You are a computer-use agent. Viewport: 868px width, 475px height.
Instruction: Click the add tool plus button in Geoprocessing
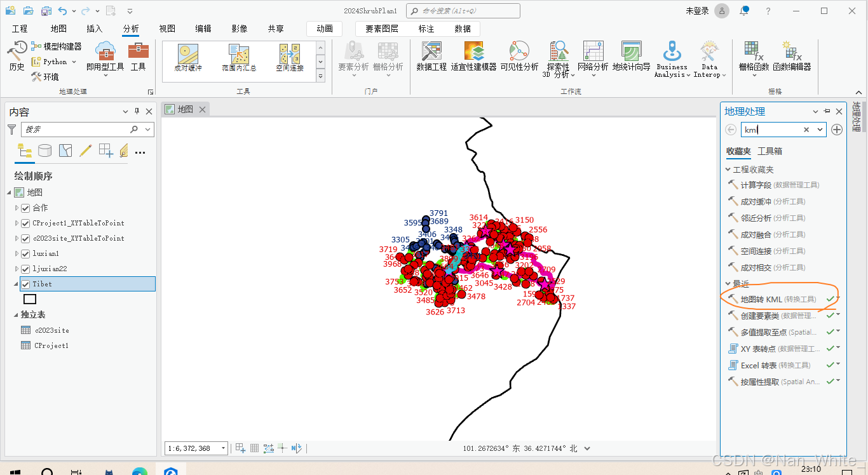coord(837,130)
